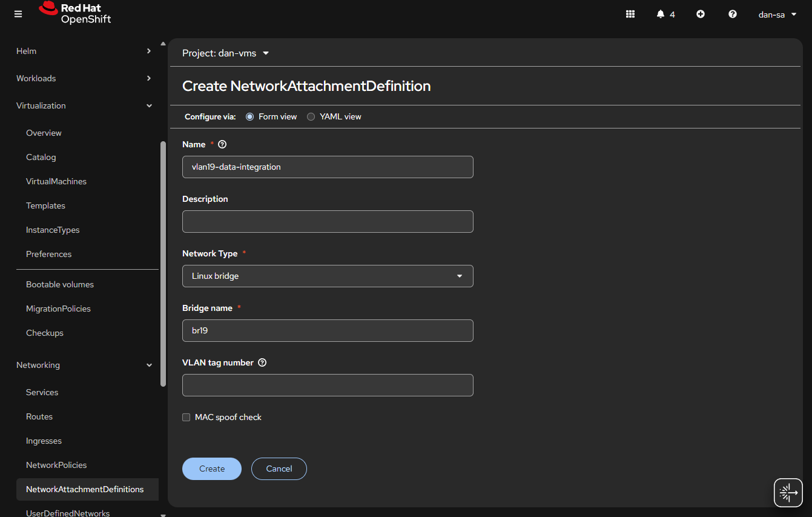812x517 pixels.
Task: Click the VLAN tag number help icon
Action: tap(262, 362)
